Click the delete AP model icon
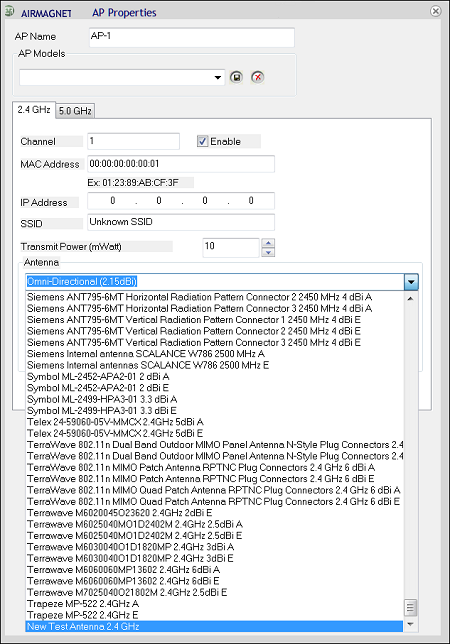Image resolution: width=450 pixels, height=644 pixels. (257, 77)
